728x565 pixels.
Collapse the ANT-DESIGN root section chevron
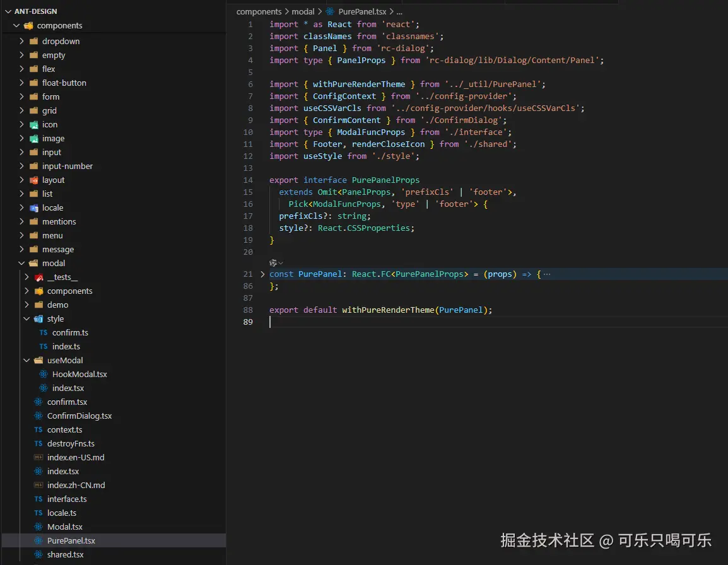(8, 11)
